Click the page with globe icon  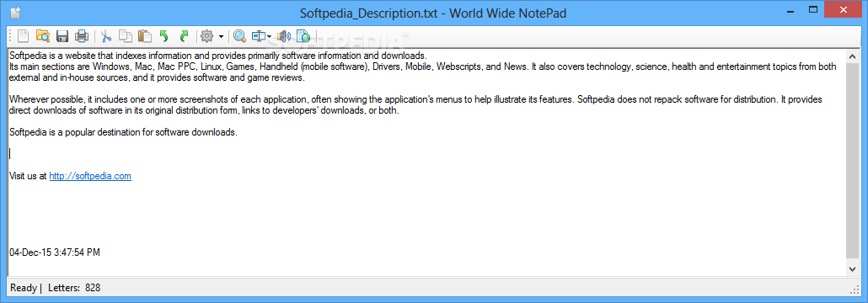pyautogui.click(x=303, y=36)
